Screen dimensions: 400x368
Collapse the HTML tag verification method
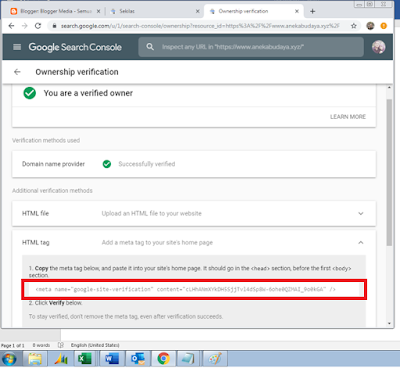361,242
